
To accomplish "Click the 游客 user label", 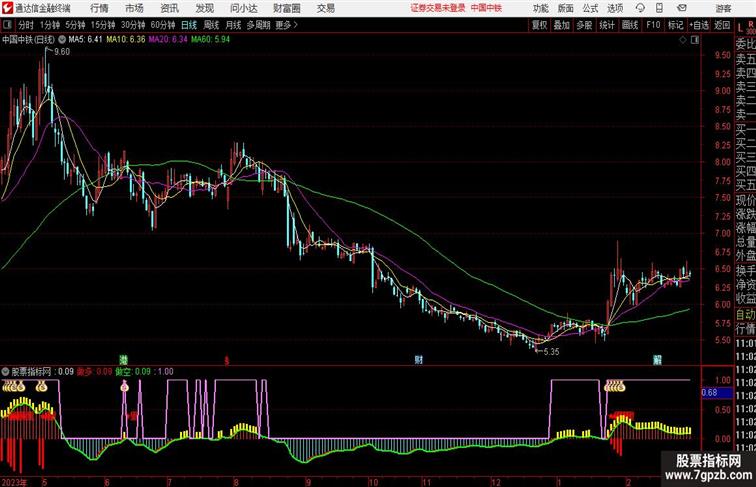I will [x=723, y=8].
